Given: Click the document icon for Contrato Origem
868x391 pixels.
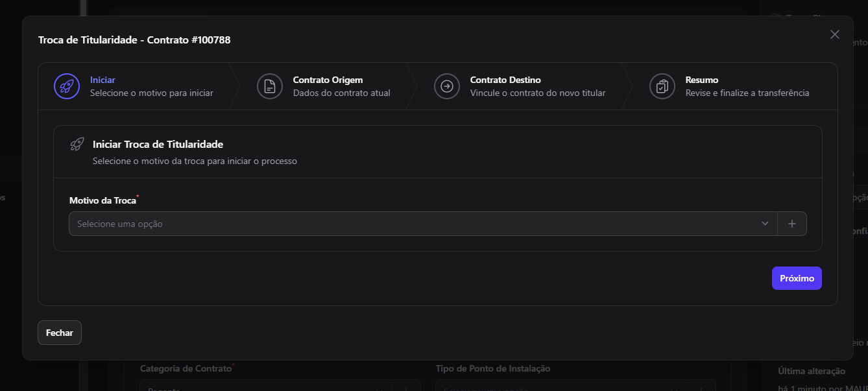Looking at the screenshot, I should coord(270,86).
